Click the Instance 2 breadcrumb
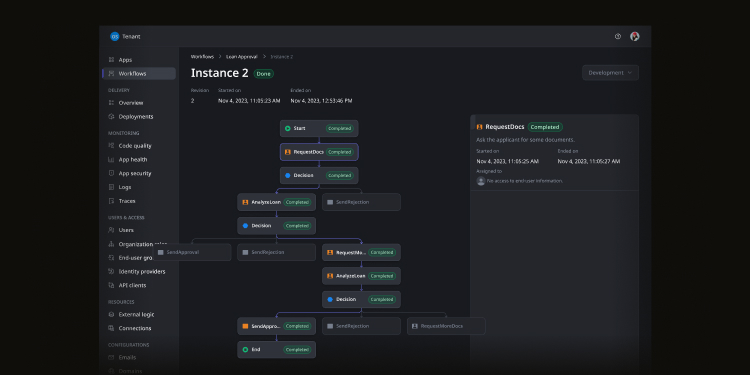The width and height of the screenshot is (750, 375). pos(282,56)
